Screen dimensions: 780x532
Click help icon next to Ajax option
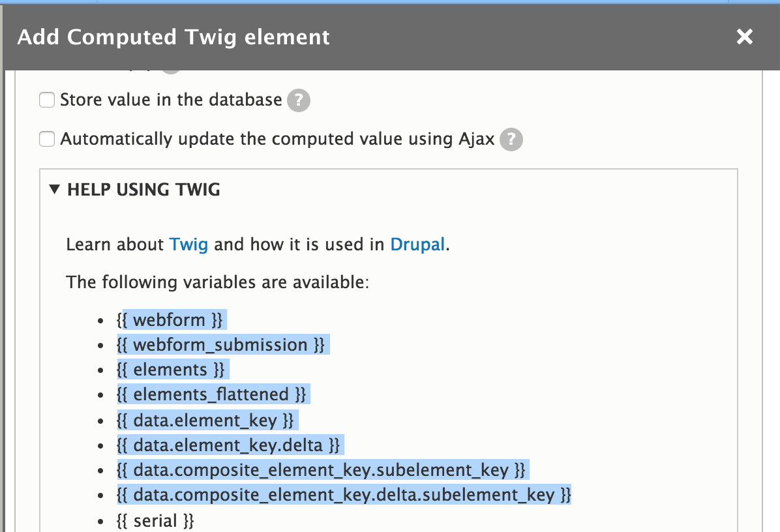[x=511, y=140]
